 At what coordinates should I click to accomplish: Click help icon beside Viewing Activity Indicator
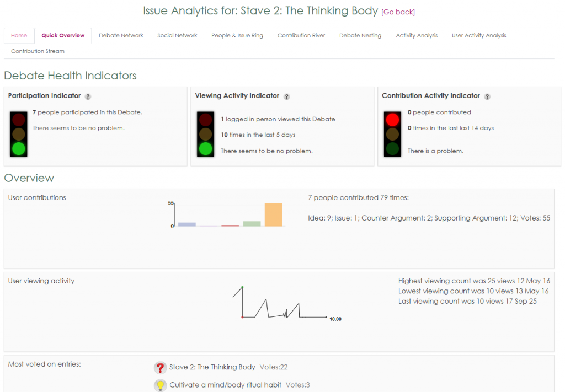pyautogui.click(x=286, y=96)
